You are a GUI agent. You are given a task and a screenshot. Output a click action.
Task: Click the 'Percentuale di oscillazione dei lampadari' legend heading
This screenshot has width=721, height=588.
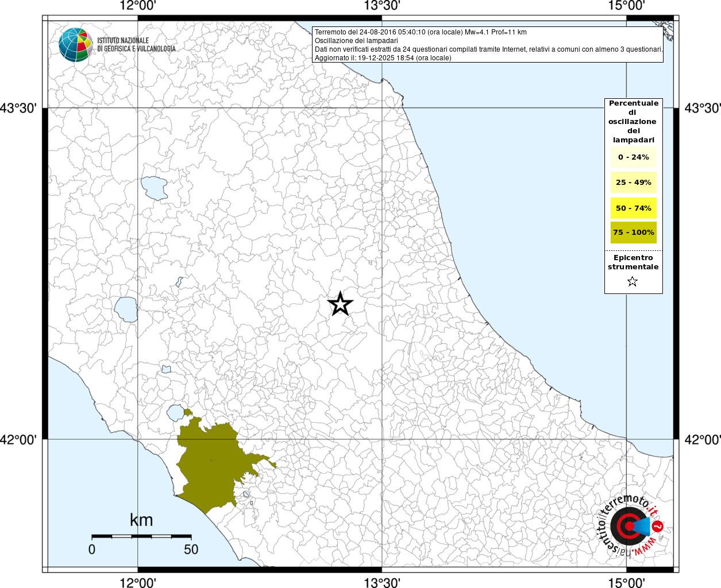coord(633,122)
